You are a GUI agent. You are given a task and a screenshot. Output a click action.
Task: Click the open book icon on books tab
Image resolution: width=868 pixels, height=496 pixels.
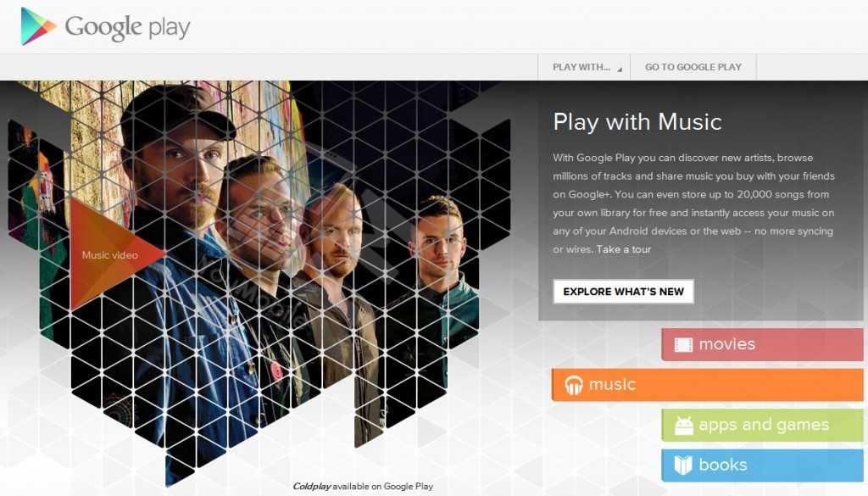coord(683,465)
